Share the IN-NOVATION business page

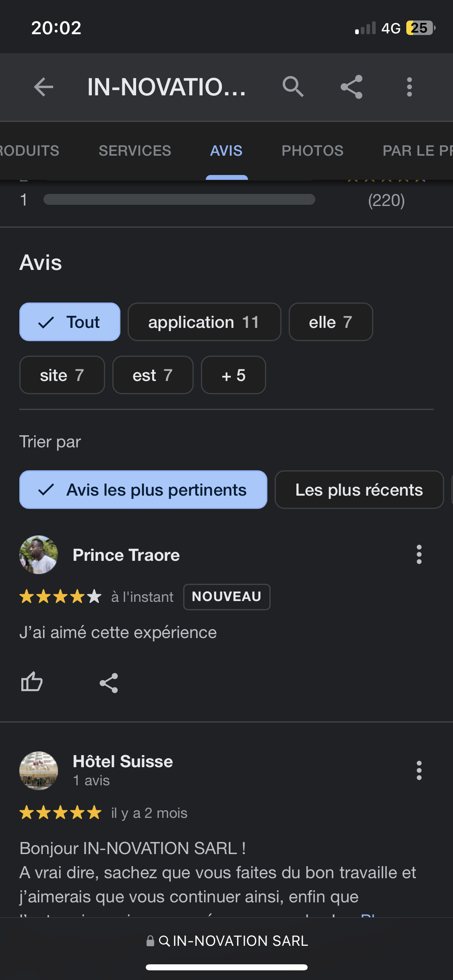(x=352, y=87)
